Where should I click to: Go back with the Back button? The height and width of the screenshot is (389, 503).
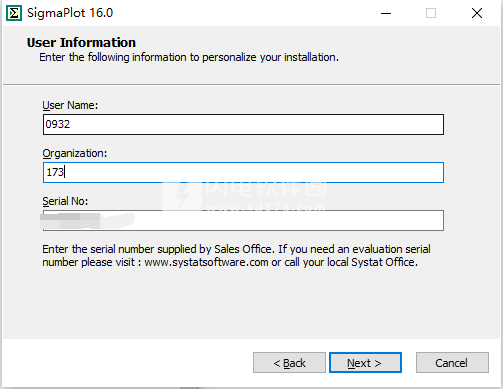[289, 363]
